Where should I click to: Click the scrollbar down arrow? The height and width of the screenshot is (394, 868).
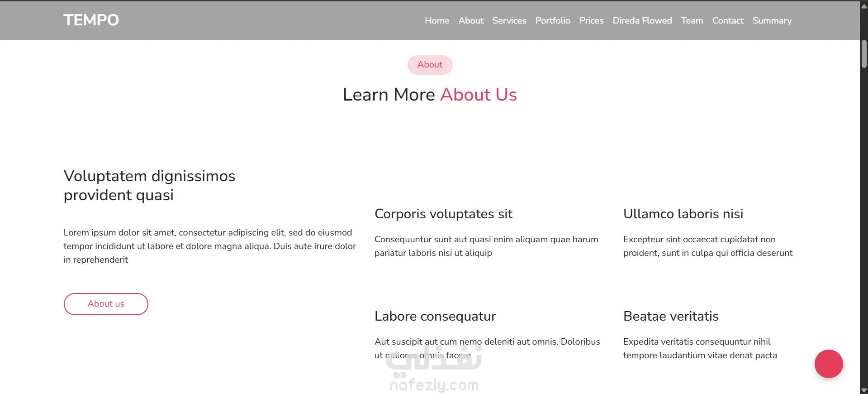pos(864,390)
